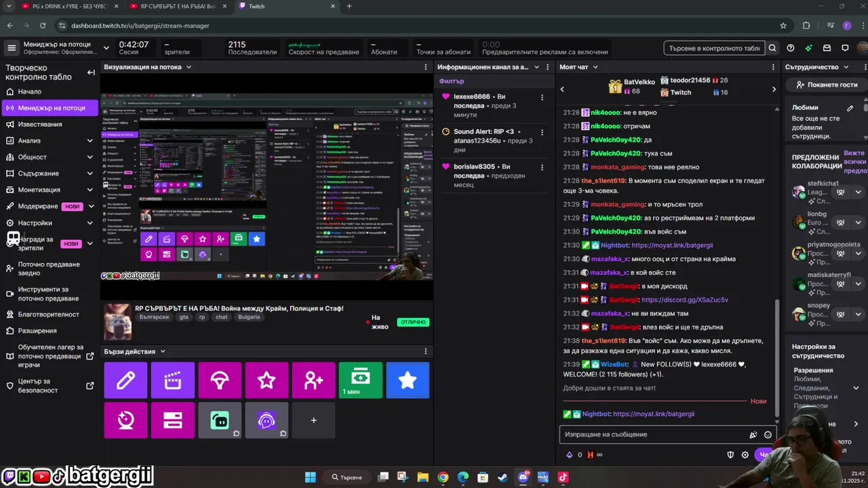This screenshot has height=488, width=868.
Task: Open the Nightbot moyat.link/batgergii link in last message
Action: [654, 414]
